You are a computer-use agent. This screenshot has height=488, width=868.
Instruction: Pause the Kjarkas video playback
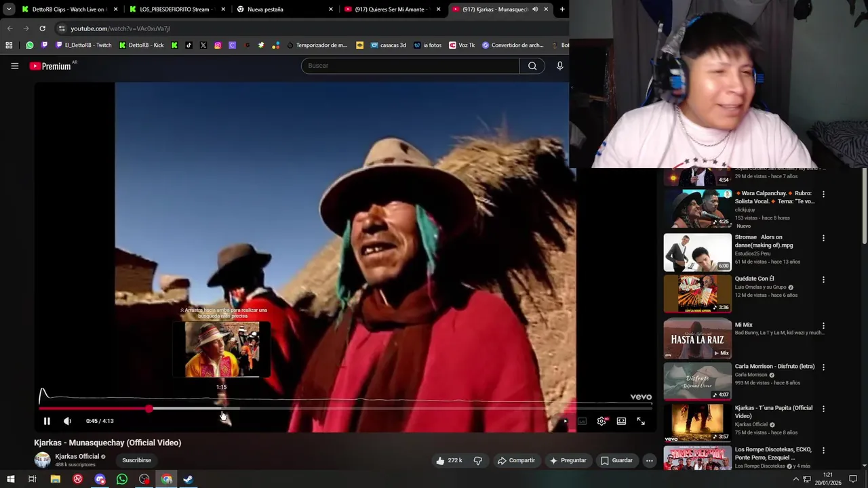47,421
